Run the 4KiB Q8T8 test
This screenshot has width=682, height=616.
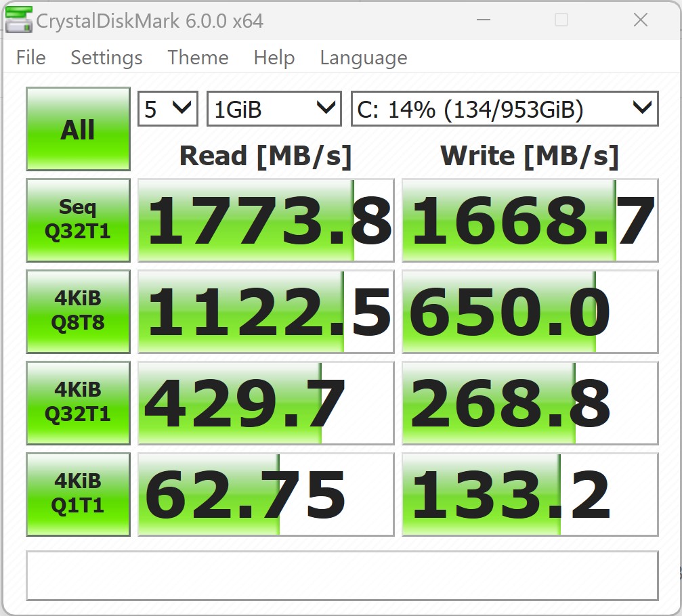pyautogui.click(x=78, y=311)
